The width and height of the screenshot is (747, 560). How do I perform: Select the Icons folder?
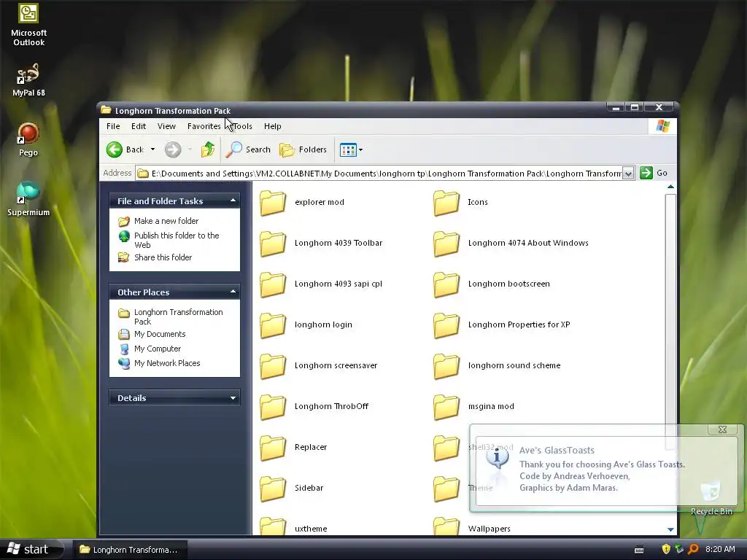tap(461, 203)
